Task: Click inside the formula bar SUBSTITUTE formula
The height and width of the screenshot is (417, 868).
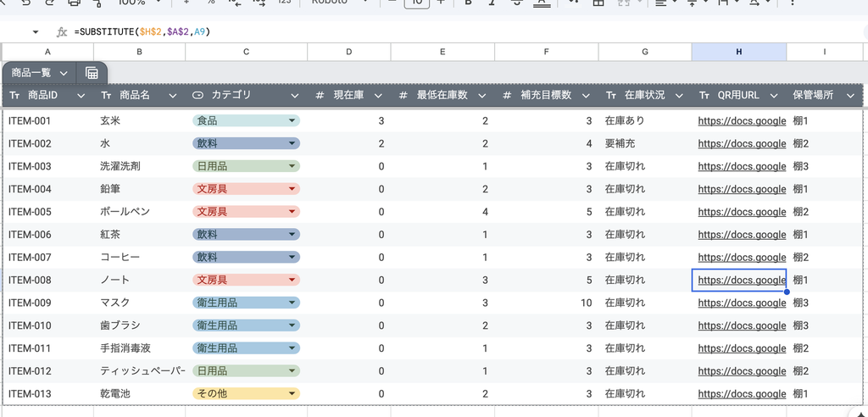Action: click(142, 32)
